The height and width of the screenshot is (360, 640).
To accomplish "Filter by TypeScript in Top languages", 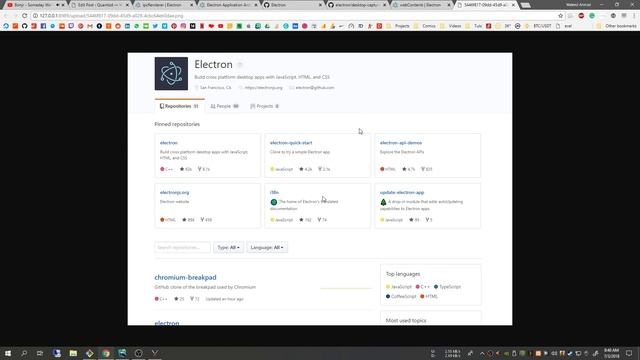I will (447, 287).
